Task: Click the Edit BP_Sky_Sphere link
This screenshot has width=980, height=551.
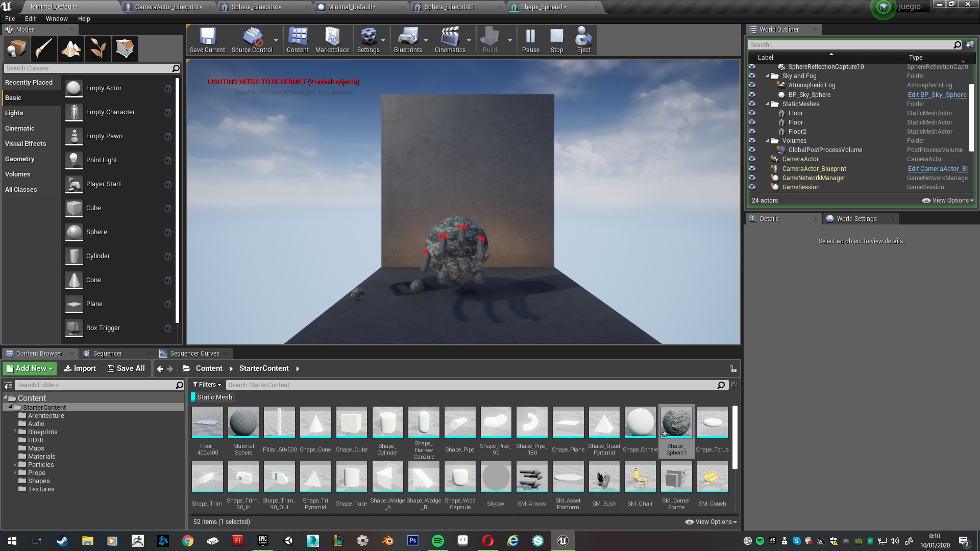Action: [937, 95]
